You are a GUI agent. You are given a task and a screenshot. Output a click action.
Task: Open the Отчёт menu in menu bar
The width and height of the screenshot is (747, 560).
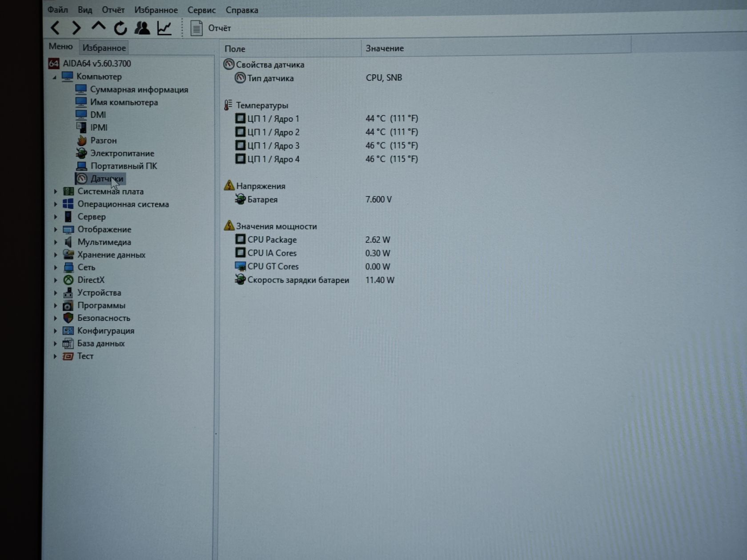(113, 9)
